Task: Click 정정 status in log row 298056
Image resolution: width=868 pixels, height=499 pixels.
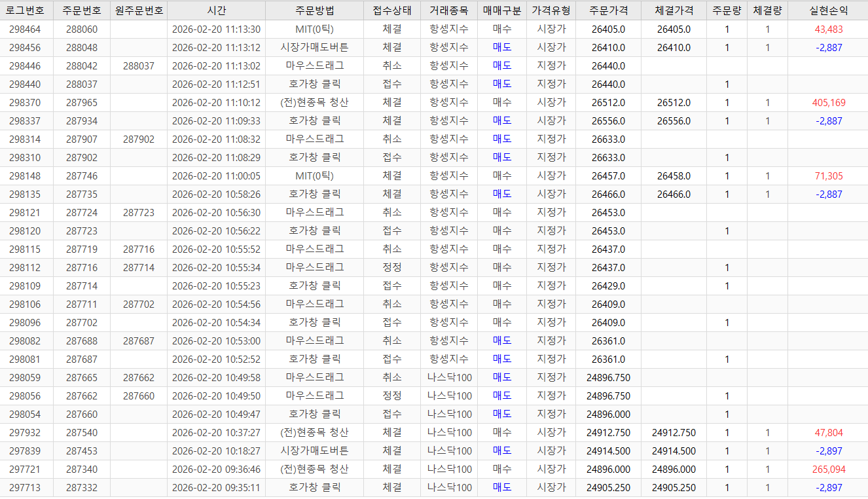Action: 392,396
